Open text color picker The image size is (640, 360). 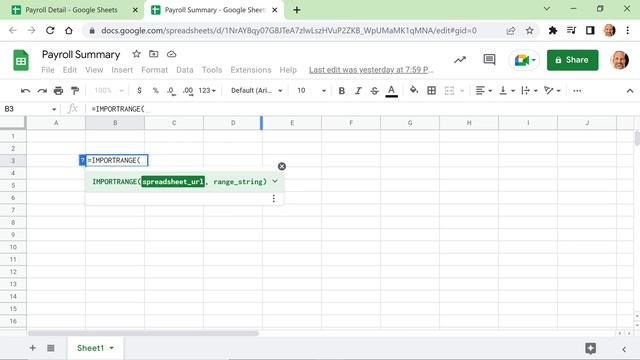point(391,91)
